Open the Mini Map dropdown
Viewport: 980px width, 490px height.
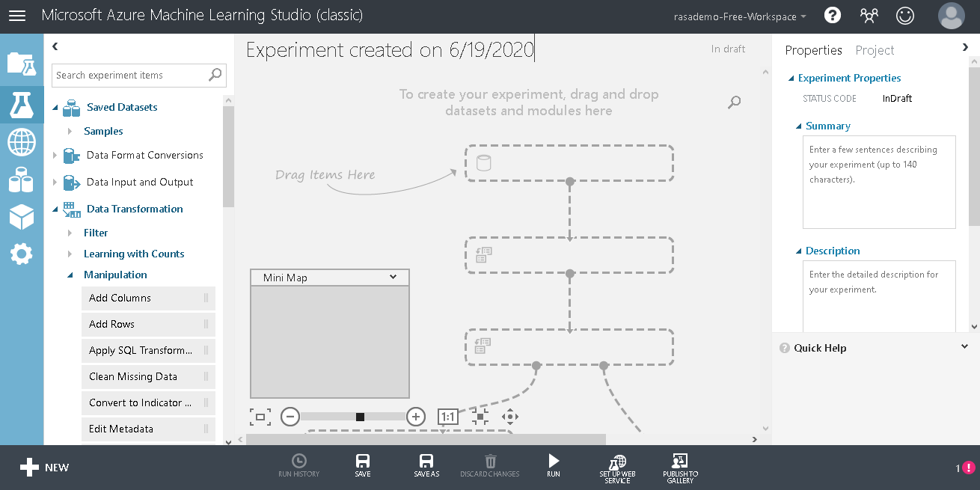click(x=329, y=277)
